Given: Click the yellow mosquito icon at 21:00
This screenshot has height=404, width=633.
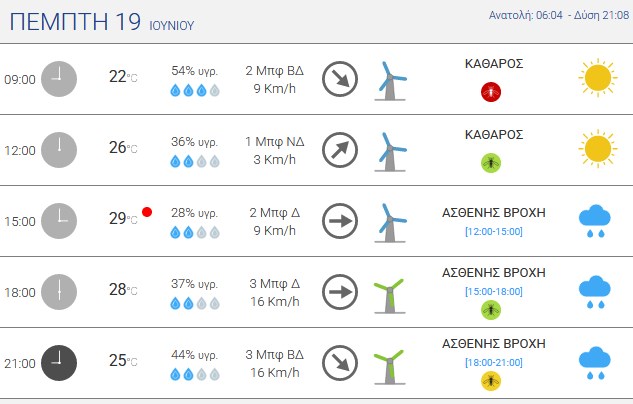Looking at the screenshot, I should [x=491, y=381].
